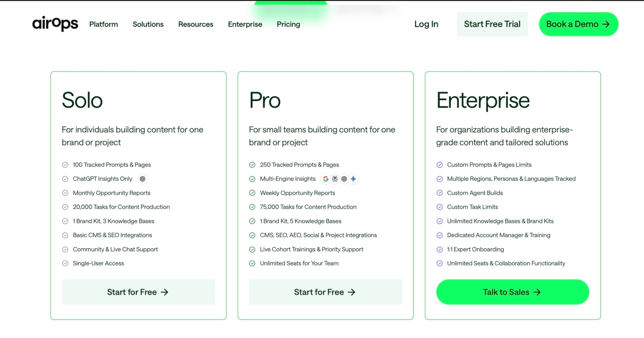Screen dimensions: 644x338
Task: Open the Solutions menu
Action: (148, 24)
